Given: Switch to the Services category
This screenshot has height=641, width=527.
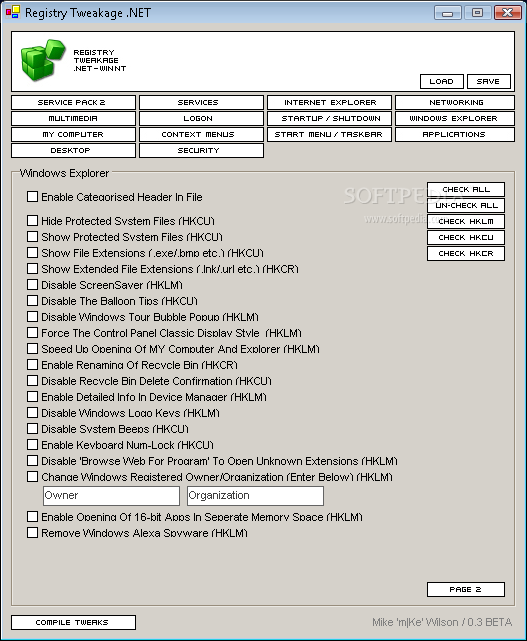Looking at the screenshot, I should pyautogui.click(x=201, y=102).
